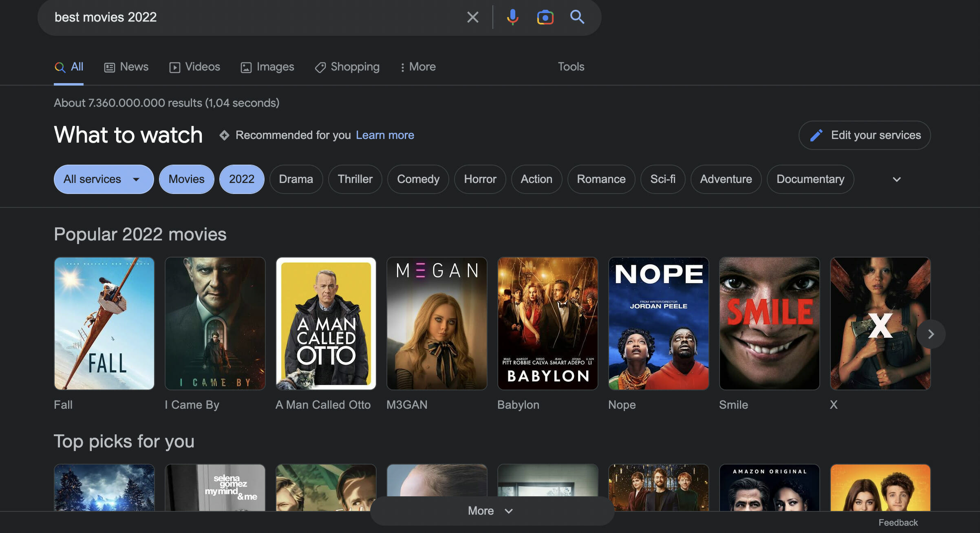The height and width of the screenshot is (533, 980).
Task: Open the I Came By poster
Action: [215, 323]
